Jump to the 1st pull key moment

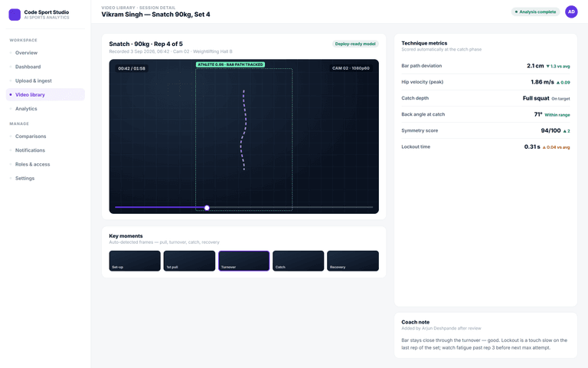189,261
